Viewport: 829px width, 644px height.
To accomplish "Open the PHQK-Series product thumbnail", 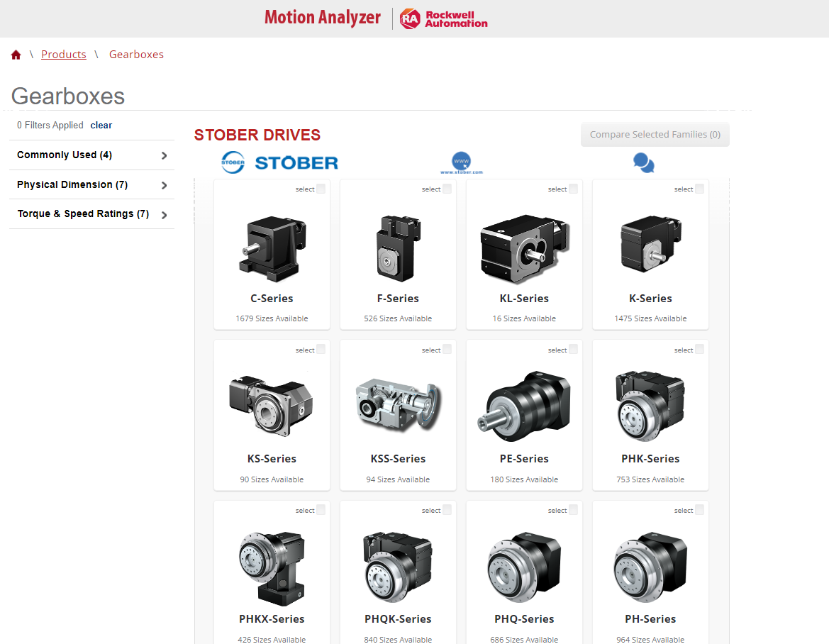I will 398,567.
